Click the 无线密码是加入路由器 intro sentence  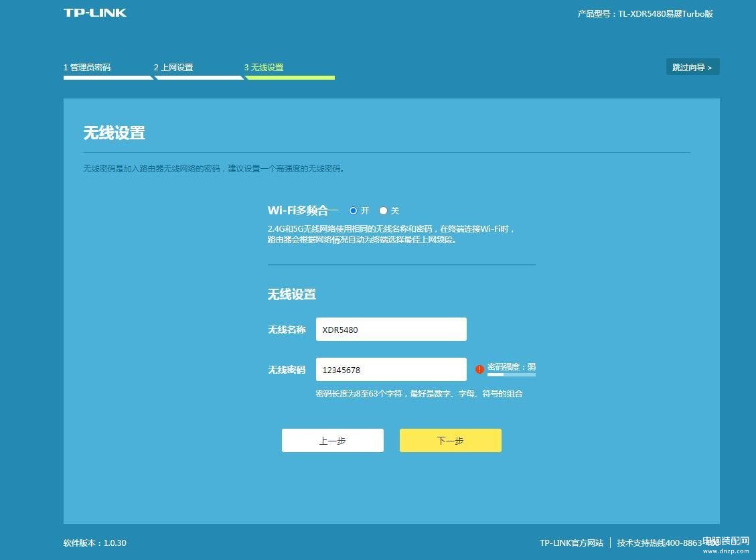[x=214, y=168]
